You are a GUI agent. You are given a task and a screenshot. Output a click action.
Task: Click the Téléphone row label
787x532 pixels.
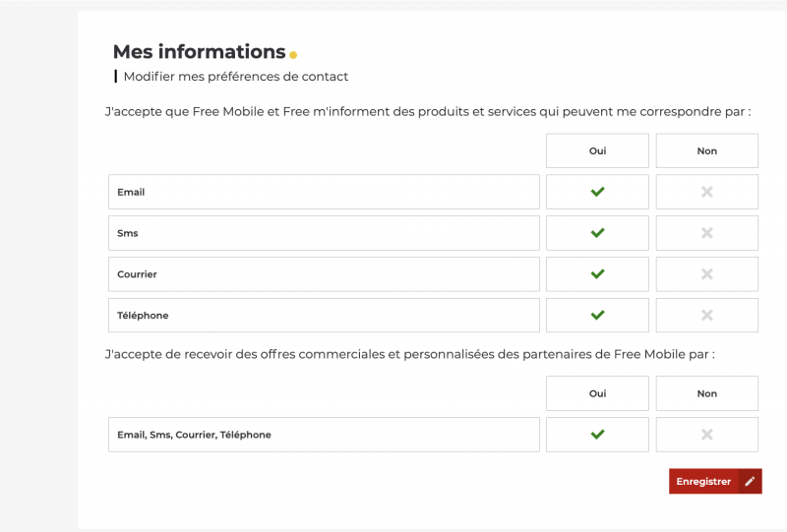[143, 316]
